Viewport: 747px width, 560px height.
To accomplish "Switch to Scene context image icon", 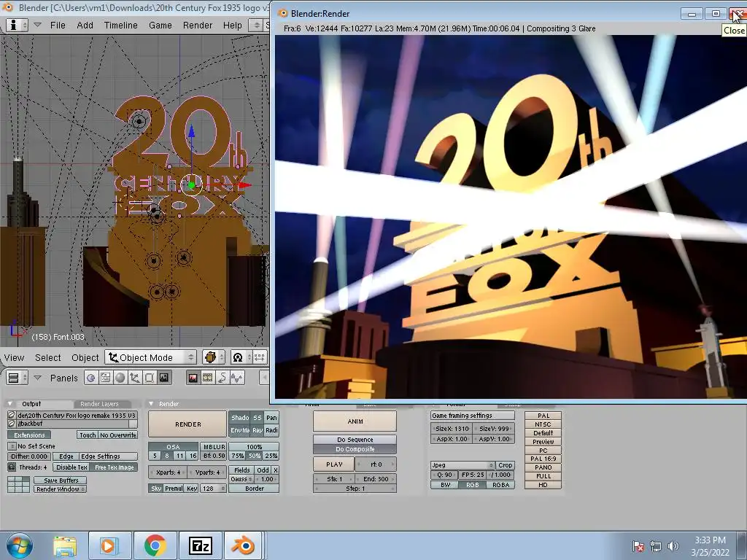I will 164,378.
